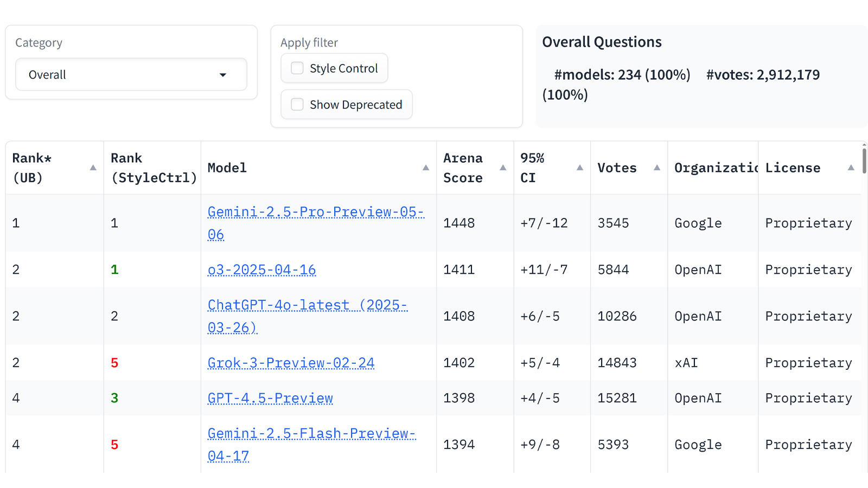Open the Grok-3-Preview-02-24 link

click(291, 363)
